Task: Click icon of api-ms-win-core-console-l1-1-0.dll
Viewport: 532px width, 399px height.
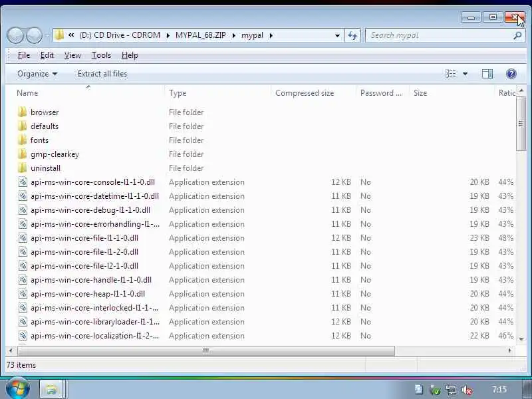Action: coord(23,182)
